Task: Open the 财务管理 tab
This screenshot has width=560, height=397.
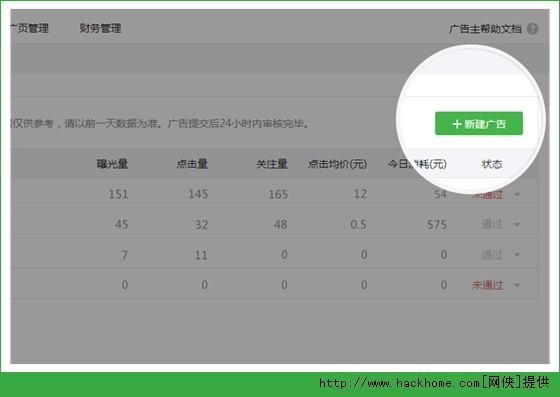Action: 100,28
